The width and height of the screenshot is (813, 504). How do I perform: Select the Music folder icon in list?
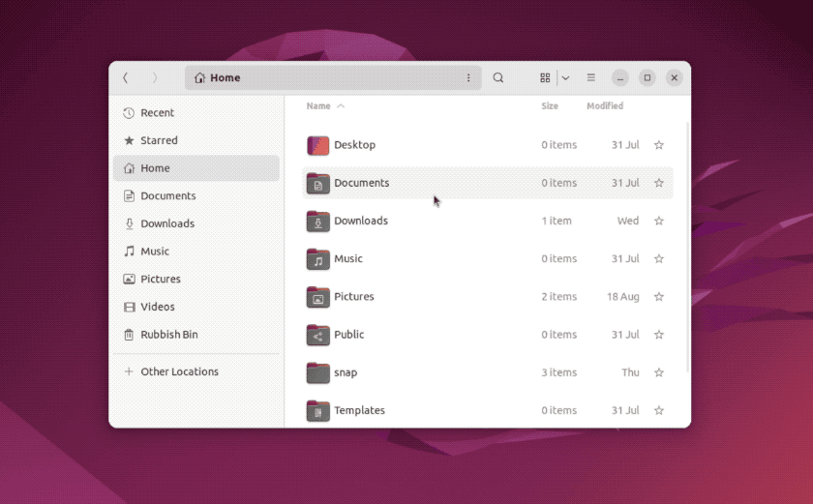pyautogui.click(x=317, y=259)
